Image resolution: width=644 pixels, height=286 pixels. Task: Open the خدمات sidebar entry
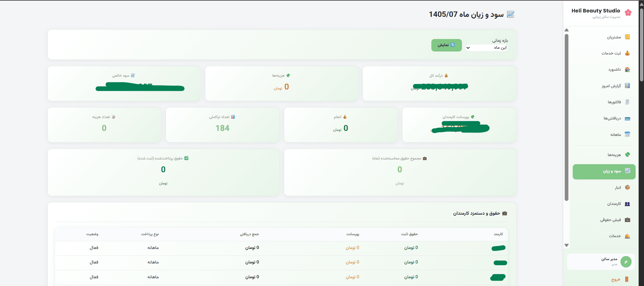coord(604,236)
